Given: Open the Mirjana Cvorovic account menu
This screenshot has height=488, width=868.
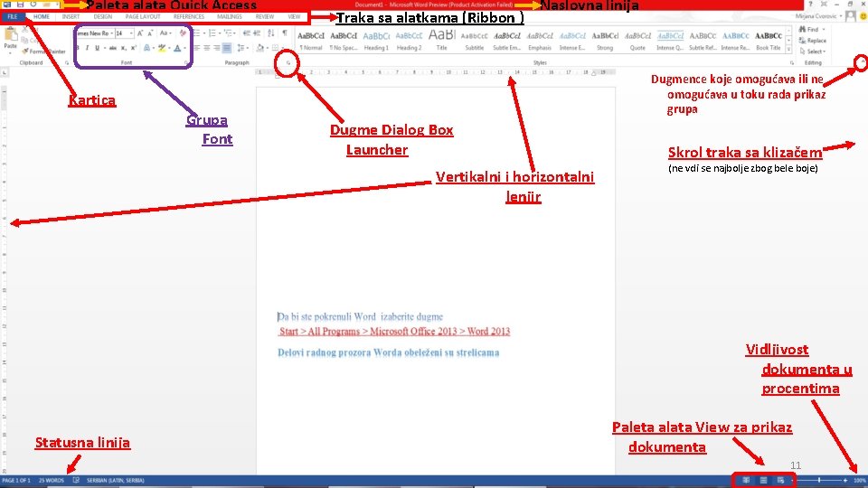Looking at the screenshot, I should (819, 16).
